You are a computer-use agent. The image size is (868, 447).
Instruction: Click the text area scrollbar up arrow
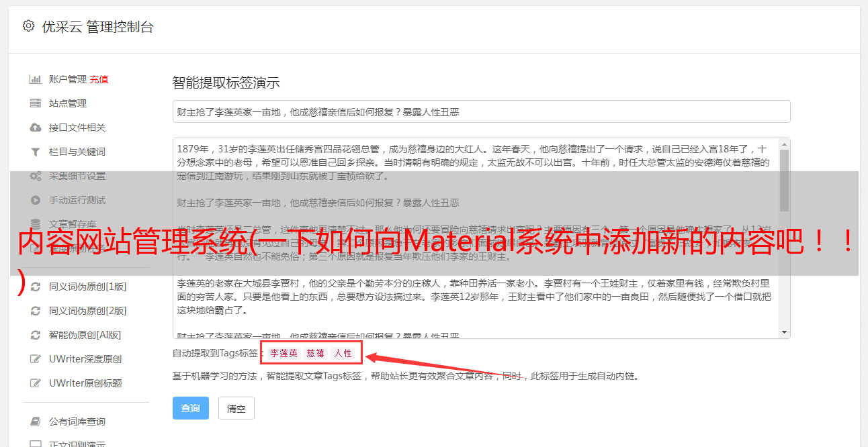784,144
